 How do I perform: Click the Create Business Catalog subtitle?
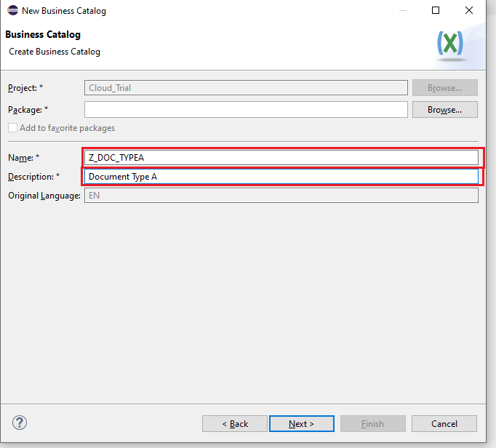click(55, 52)
